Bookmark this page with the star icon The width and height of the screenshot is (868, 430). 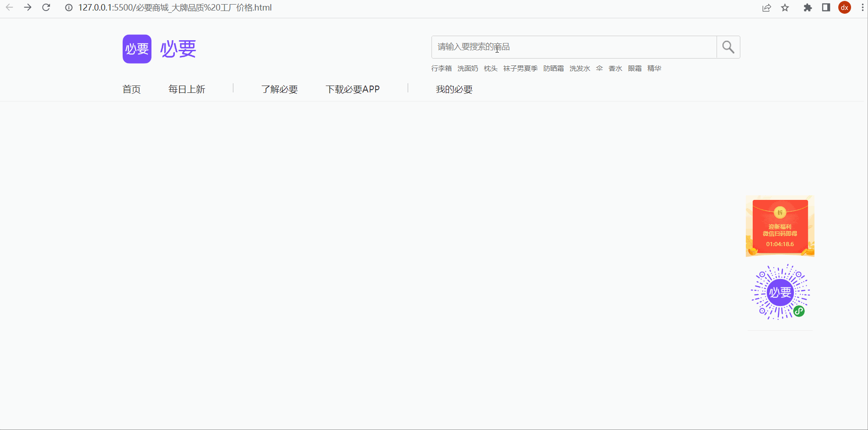(x=785, y=8)
